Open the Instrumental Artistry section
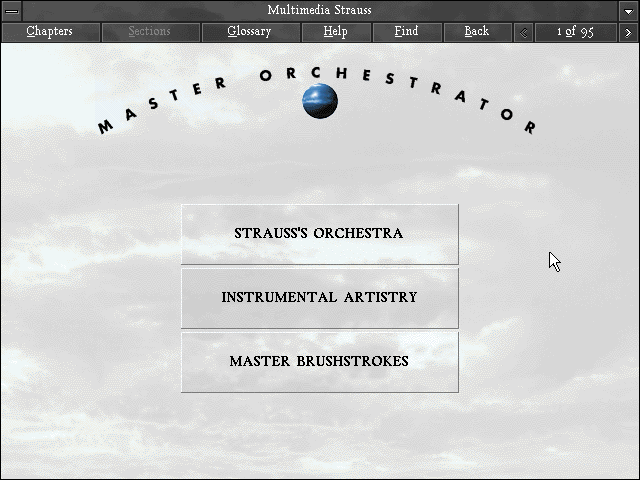This screenshot has height=480, width=640. [x=320, y=298]
